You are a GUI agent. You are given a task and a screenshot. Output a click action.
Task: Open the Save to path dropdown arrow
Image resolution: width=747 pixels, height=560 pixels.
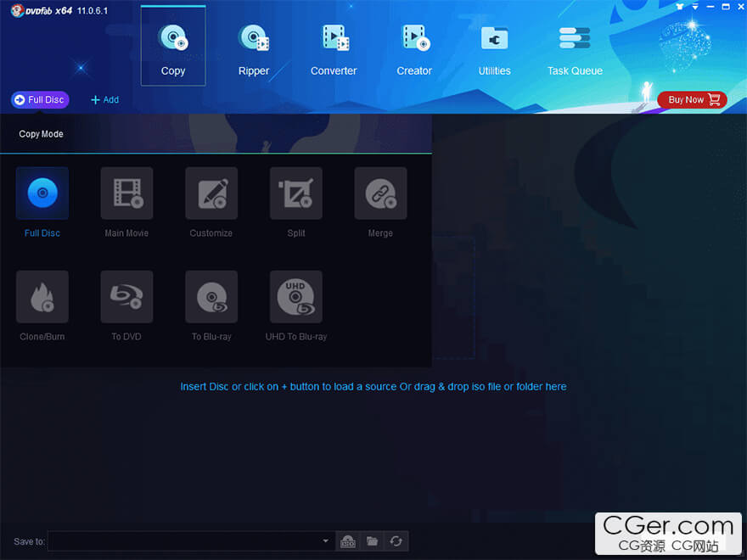pos(325,541)
